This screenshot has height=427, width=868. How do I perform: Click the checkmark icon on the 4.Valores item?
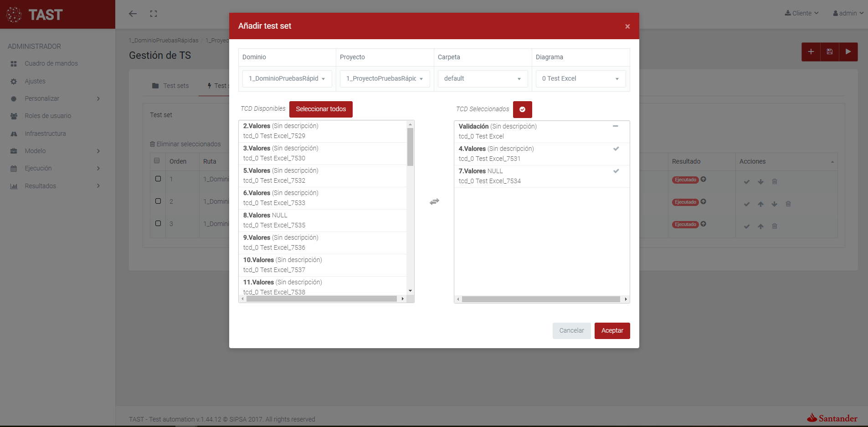[x=616, y=149]
